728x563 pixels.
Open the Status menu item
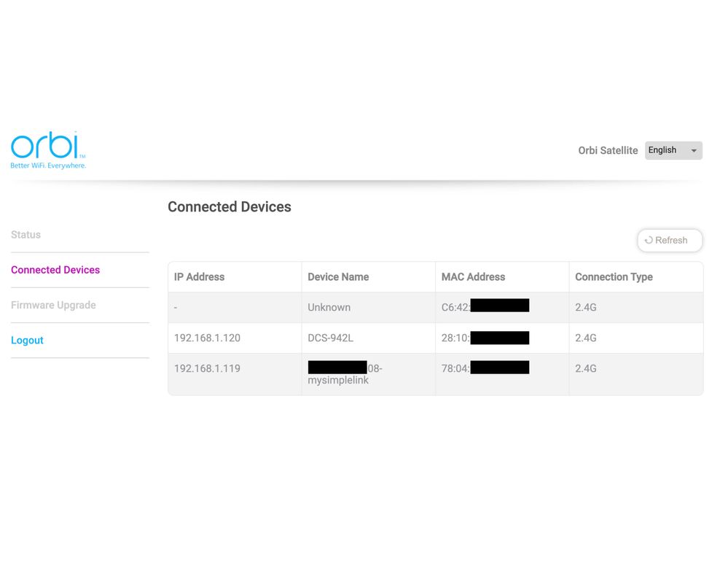[26, 235]
